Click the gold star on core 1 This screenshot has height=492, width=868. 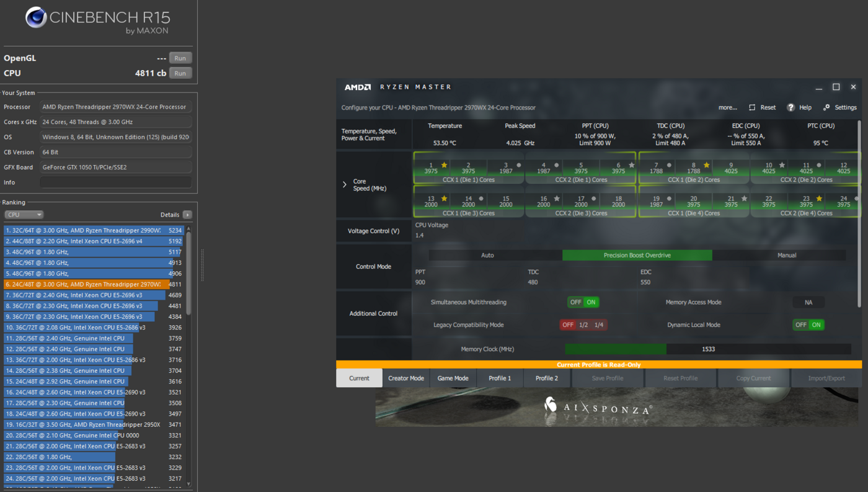[444, 165]
